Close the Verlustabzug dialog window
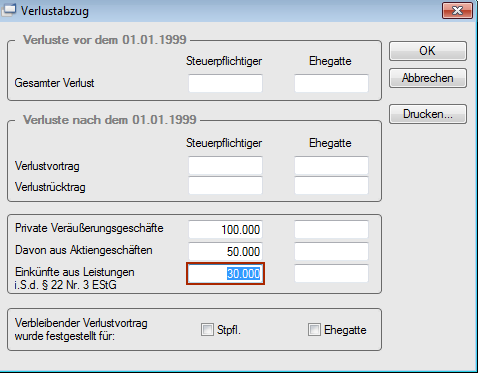The image size is (480, 373). click(457, 11)
